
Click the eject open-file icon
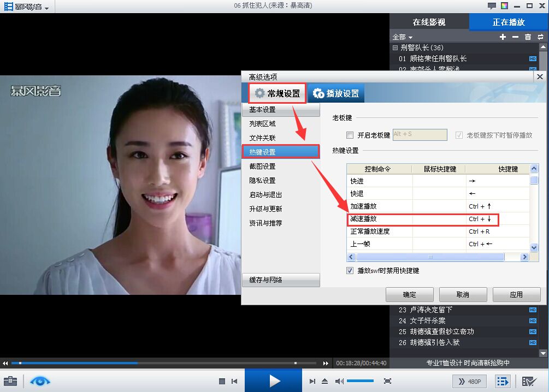324,381
